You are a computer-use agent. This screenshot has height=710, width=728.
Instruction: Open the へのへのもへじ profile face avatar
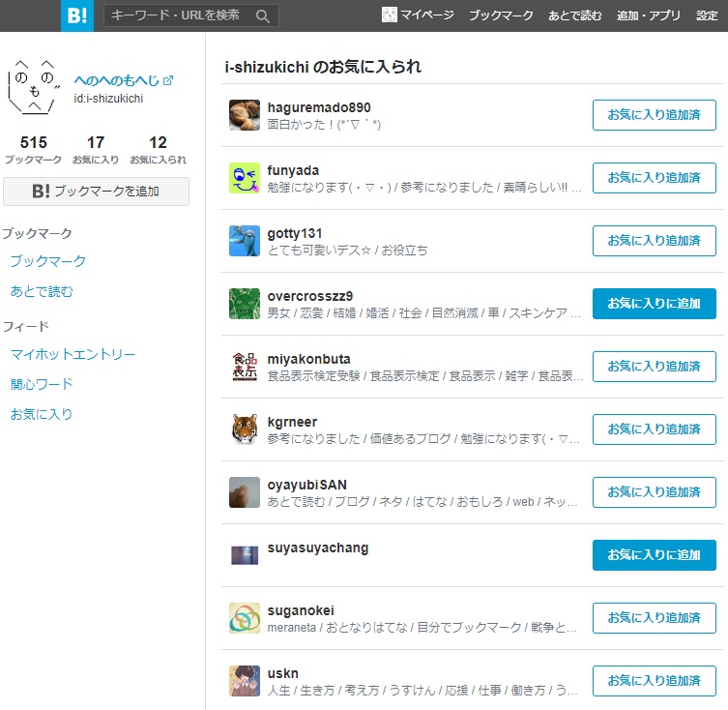(34, 87)
